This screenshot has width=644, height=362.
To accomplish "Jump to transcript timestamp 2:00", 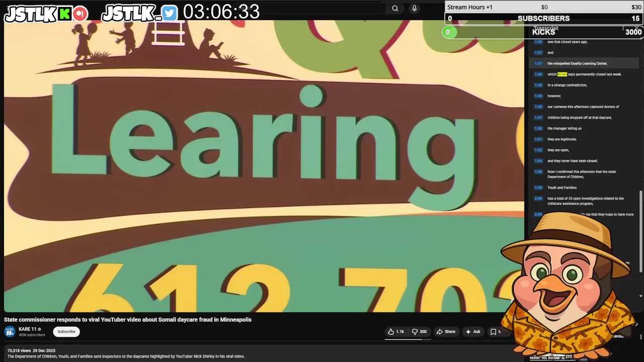I will click(538, 199).
